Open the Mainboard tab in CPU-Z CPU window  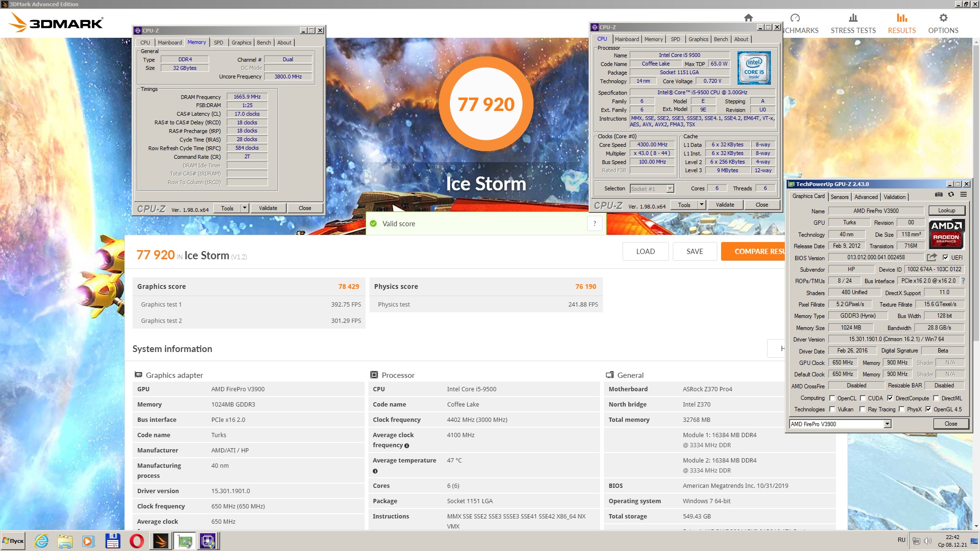627,39
